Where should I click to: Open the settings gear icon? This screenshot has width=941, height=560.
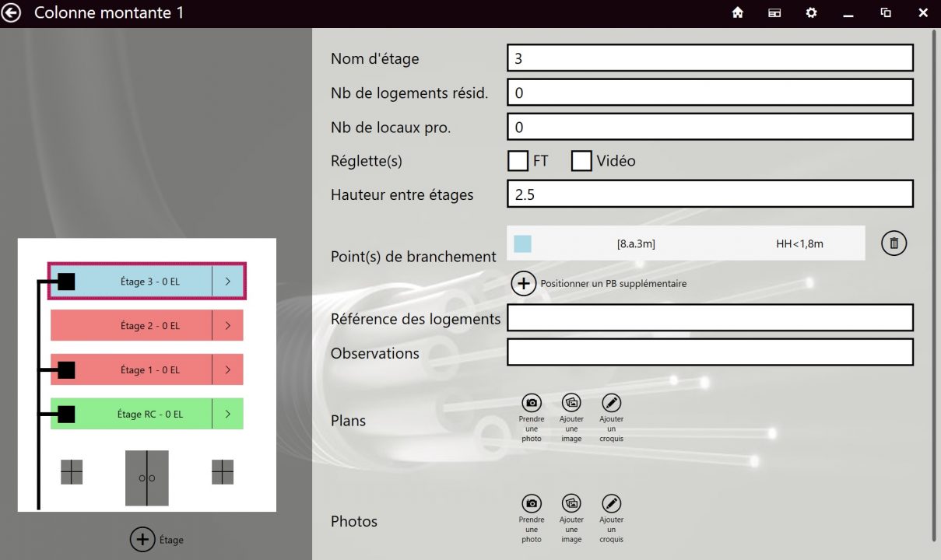(x=811, y=12)
